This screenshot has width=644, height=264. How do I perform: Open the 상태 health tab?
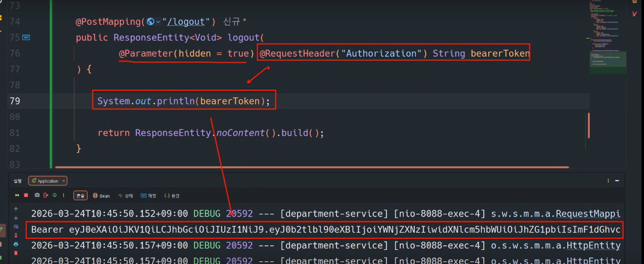(x=125, y=196)
